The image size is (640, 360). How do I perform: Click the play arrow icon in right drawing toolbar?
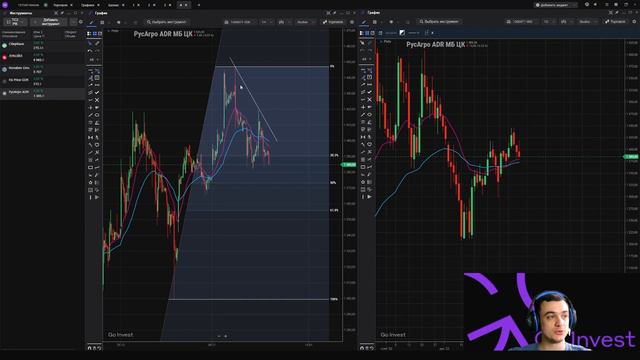369,197
